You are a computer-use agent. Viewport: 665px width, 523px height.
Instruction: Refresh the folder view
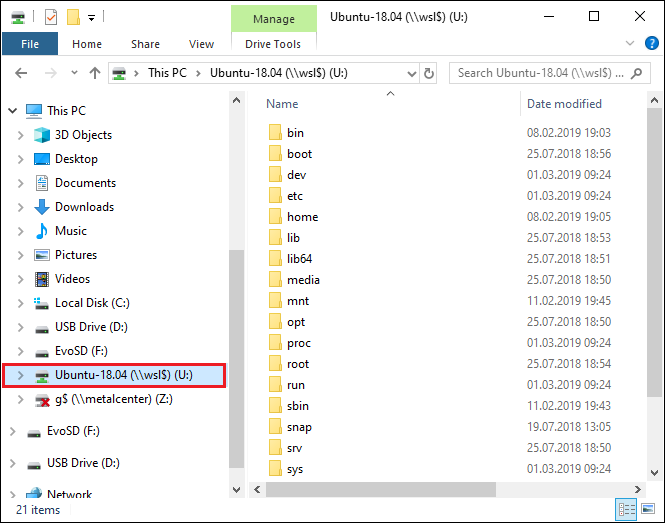tap(429, 73)
